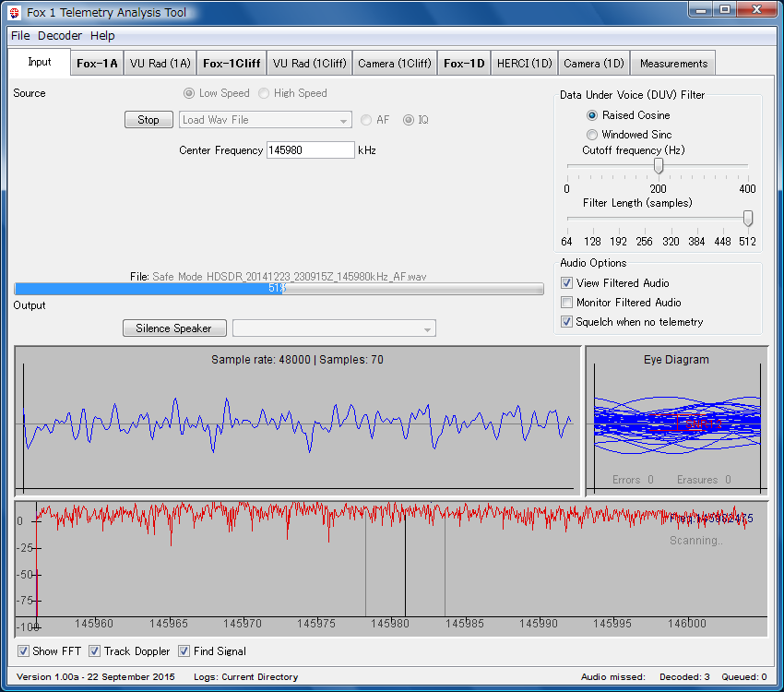
Task: Click the 'Scanning..' text in the FFT
Action: [x=696, y=541]
